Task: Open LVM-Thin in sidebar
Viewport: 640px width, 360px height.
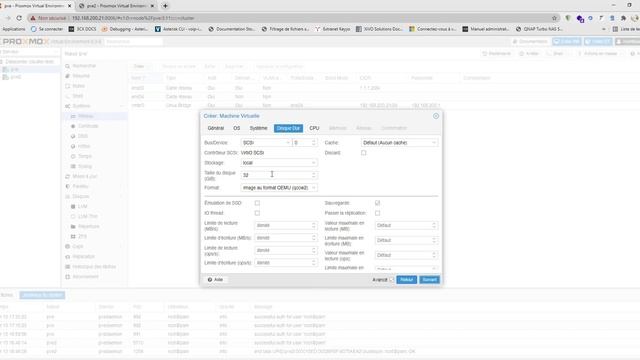Action: pos(87,216)
